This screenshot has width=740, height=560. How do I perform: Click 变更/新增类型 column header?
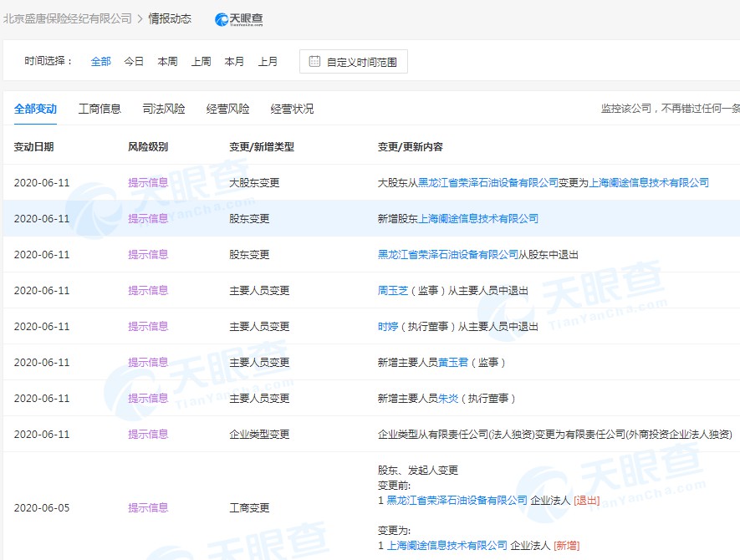(x=262, y=147)
